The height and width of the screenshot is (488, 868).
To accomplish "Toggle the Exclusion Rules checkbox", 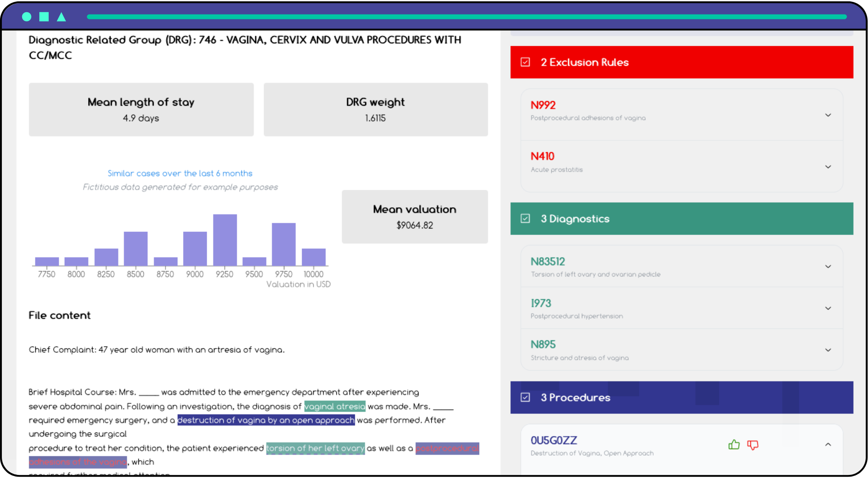I will [525, 62].
